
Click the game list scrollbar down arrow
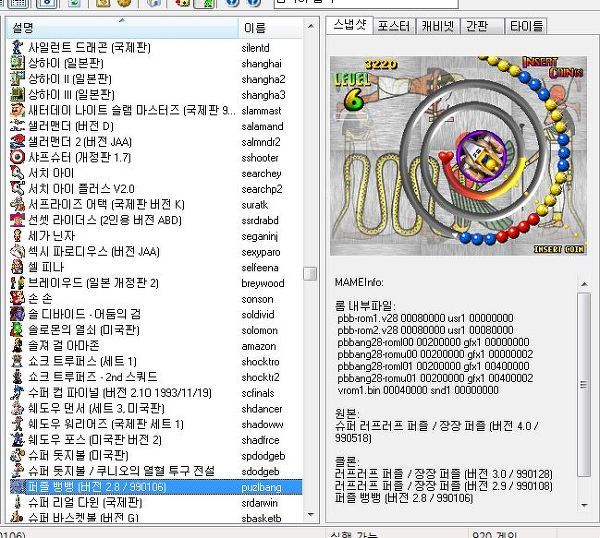311,515
